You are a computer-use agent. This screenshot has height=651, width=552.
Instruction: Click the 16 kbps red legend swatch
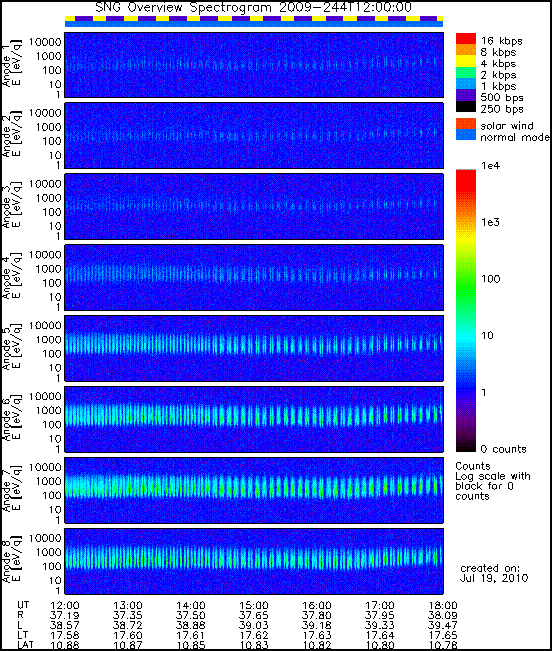tap(466, 39)
